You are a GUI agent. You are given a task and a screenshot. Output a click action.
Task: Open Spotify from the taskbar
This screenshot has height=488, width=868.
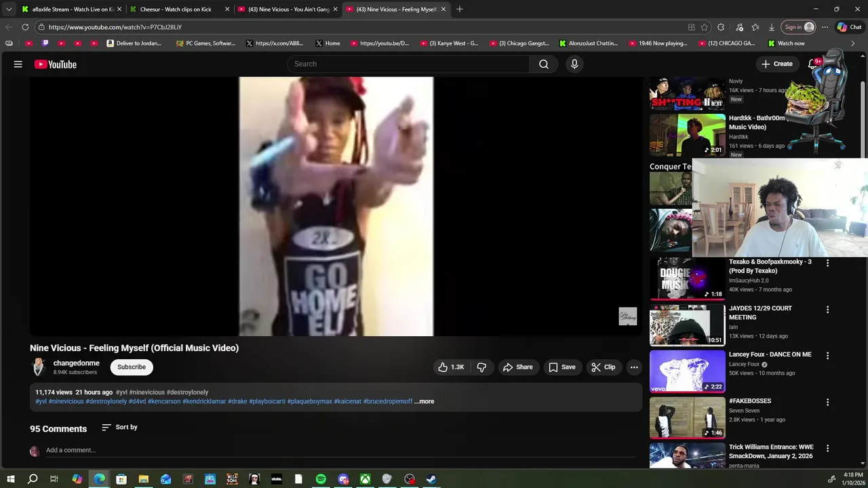click(321, 479)
